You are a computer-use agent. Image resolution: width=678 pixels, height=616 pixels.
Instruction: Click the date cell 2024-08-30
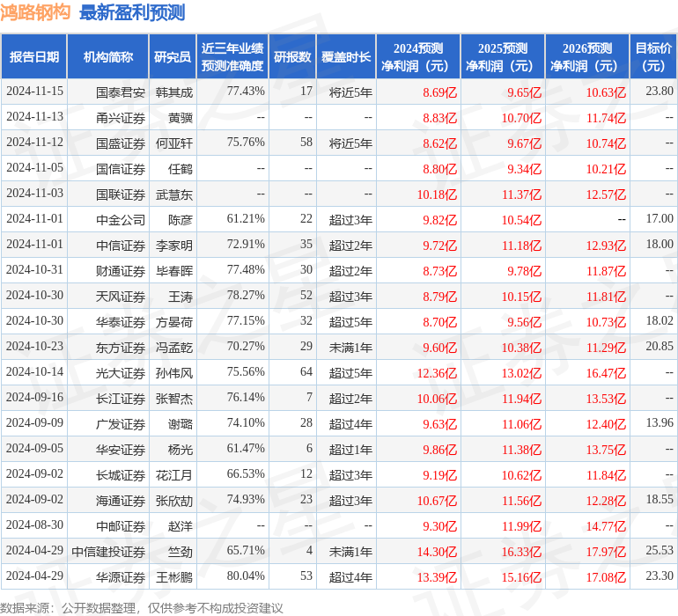34,524
